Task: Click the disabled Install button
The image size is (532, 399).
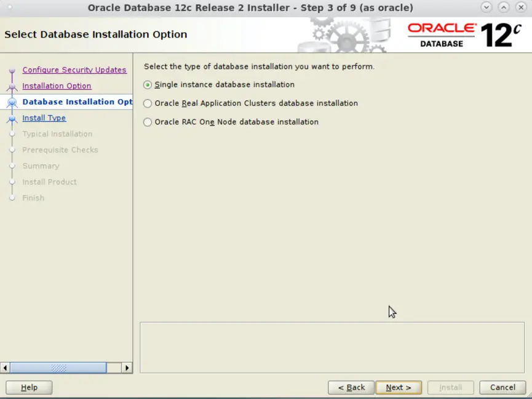Action: [x=451, y=387]
